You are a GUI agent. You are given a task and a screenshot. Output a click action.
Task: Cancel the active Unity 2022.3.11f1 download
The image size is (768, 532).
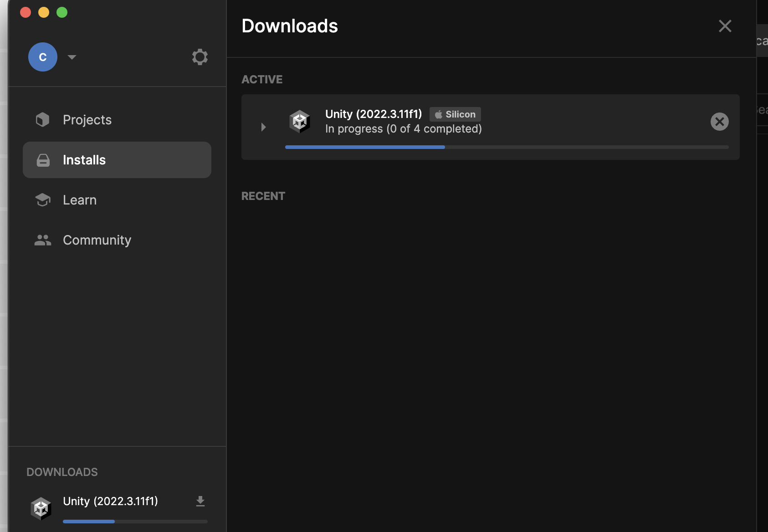(720, 122)
